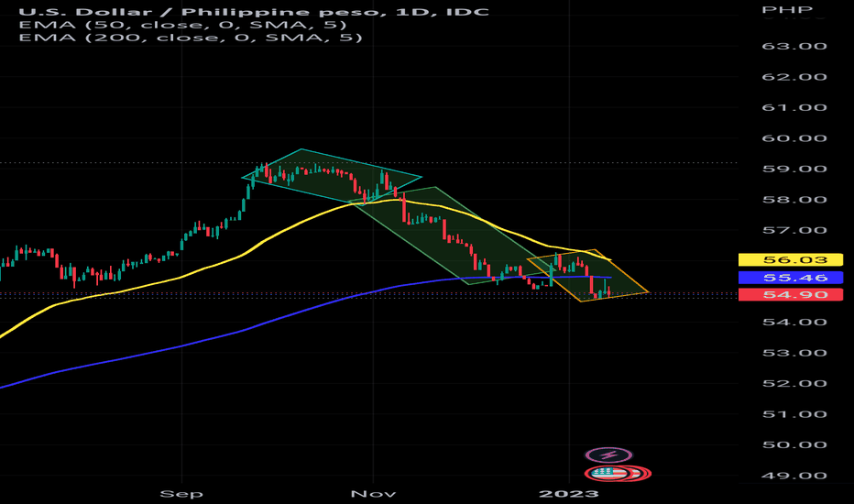Click the PHP currency label on price axis
854x504 pixels.
tap(787, 9)
